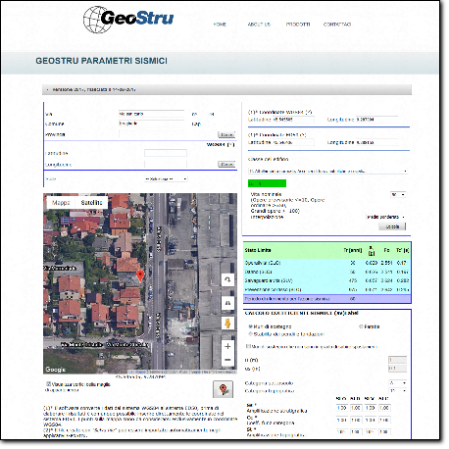
Task: Open the ABOUT US menu item
Action: point(259,24)
